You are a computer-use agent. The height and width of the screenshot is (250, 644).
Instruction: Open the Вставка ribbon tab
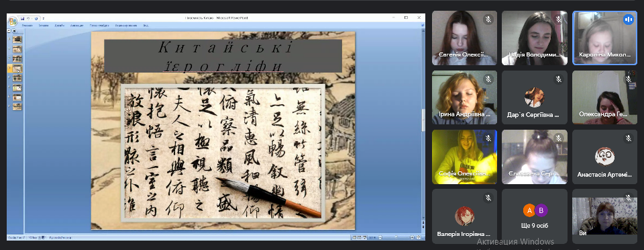(44, 26)
